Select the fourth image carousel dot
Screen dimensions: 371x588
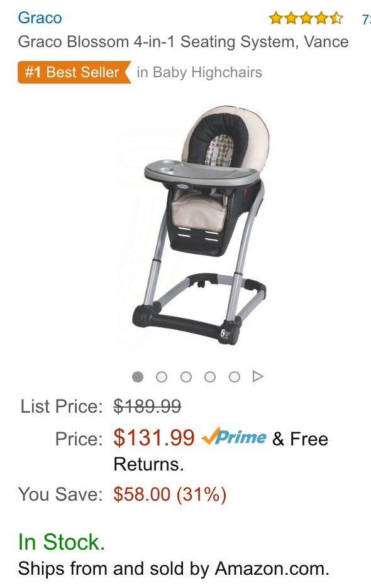coord(210,376)
